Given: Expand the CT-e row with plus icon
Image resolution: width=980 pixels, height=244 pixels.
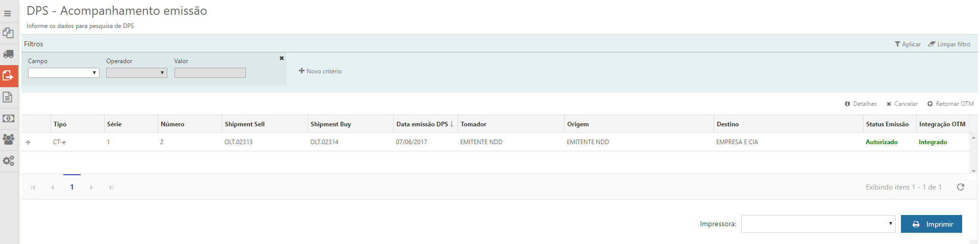Looking at the screenshot, I should coord(28,142).
